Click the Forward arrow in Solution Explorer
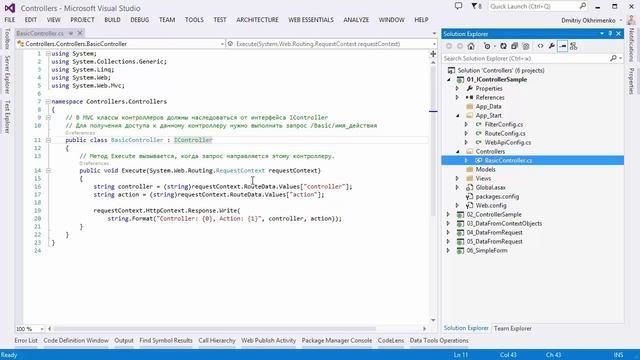Viewport: 640px width, 360px height. click(x=460, y=46)
